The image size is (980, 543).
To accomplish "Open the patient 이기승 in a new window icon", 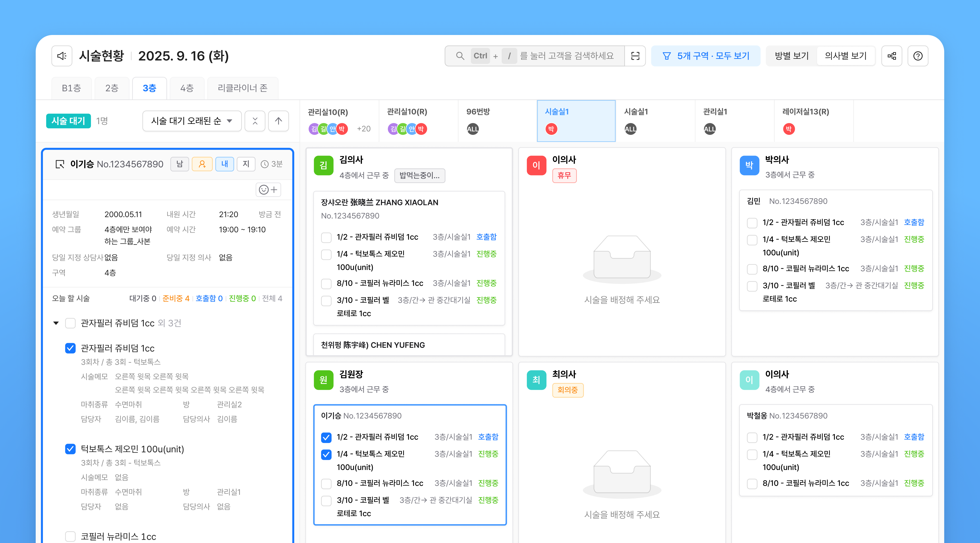I will (x=60, y=164).
